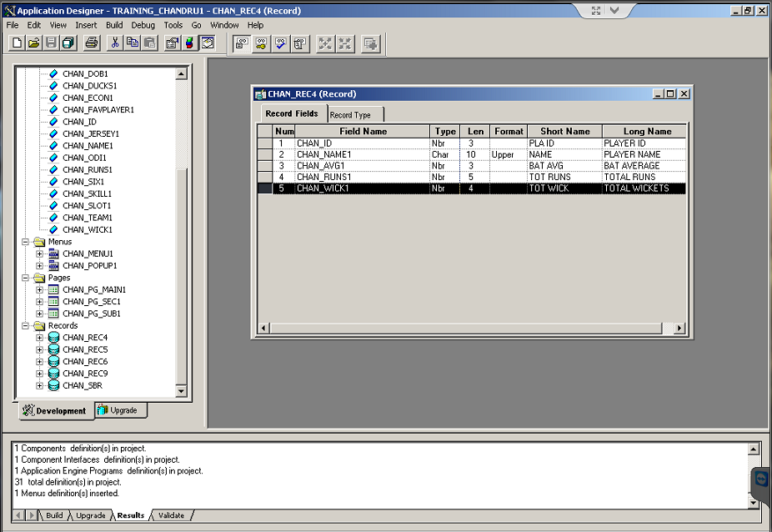The width and height of the screenshot is (772, 532).
Task: Expand the CHAN_MENU1 tree node
Action: [39, 253]
